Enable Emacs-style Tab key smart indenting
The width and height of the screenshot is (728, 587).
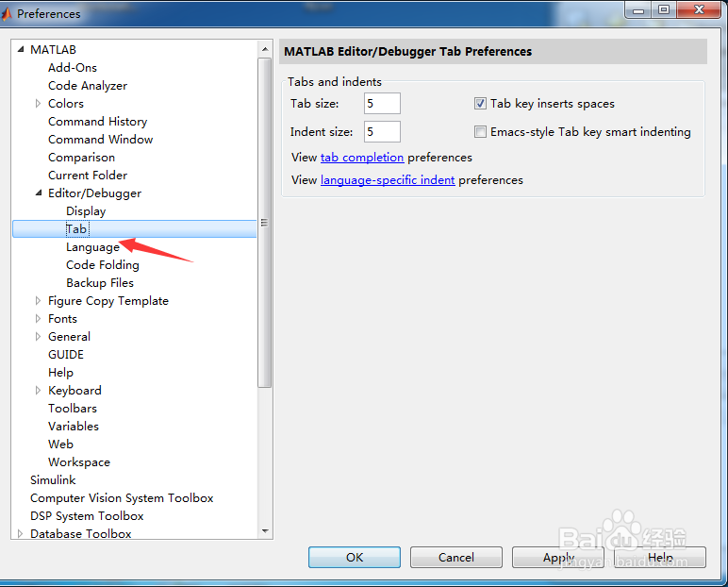click(480, 131)
